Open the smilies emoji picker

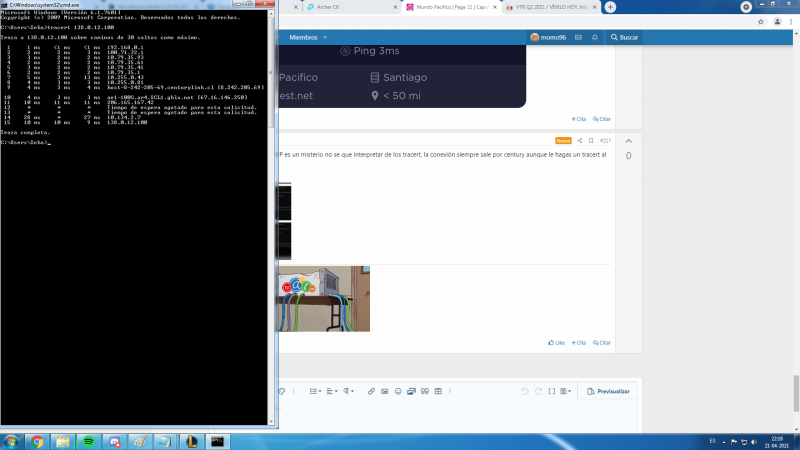pyautogui.click(x=398, y=391)
